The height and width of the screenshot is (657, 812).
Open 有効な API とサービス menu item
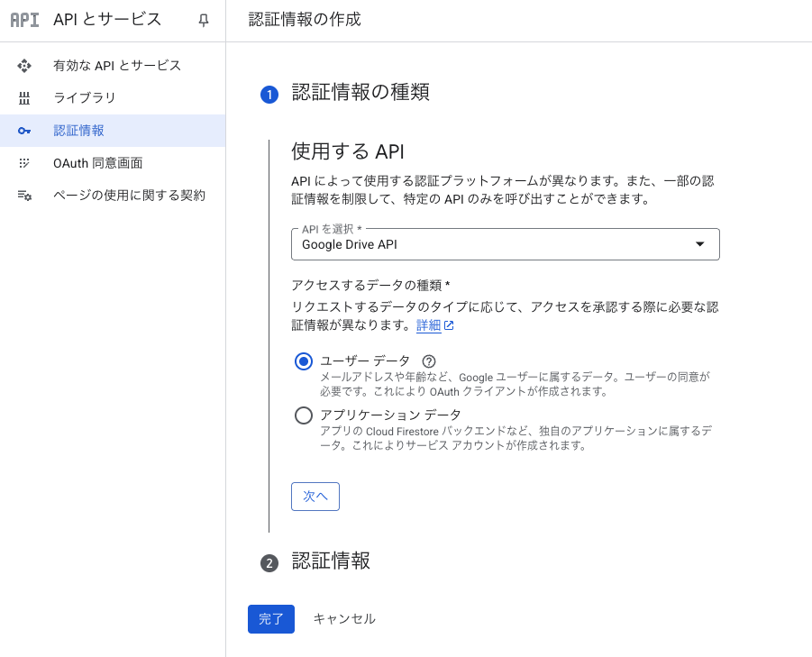point(117,66)
